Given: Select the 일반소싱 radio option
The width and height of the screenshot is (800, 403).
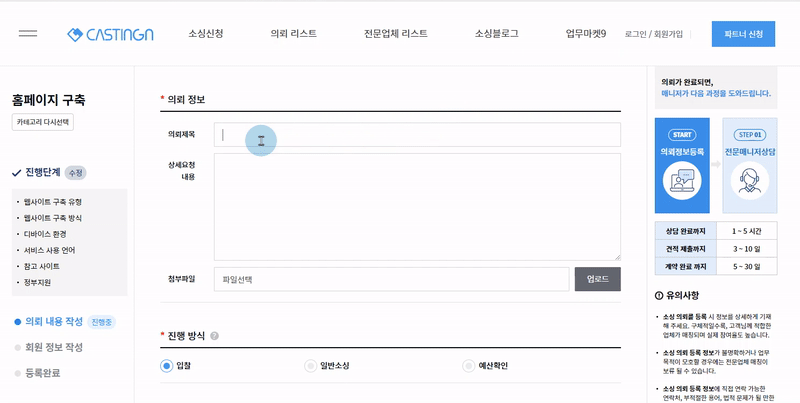Looking at the screenshot, I should click(x=310, y=366).
